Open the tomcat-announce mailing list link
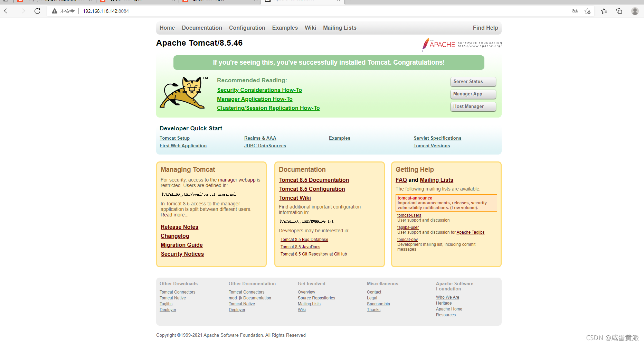Image resolution: width=644 pixels, height=344 pixels. (415, 198)
